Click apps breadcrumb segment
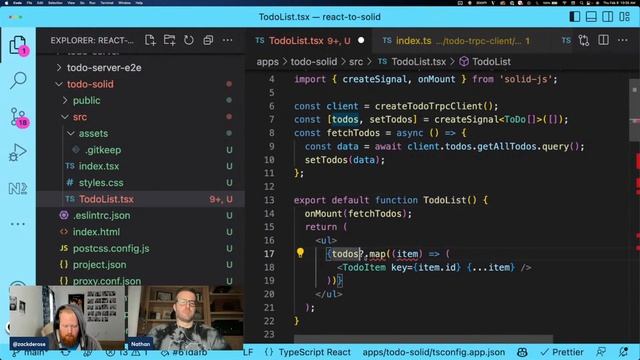The height and width of the screenshot is (360, 640). [267, 62]
